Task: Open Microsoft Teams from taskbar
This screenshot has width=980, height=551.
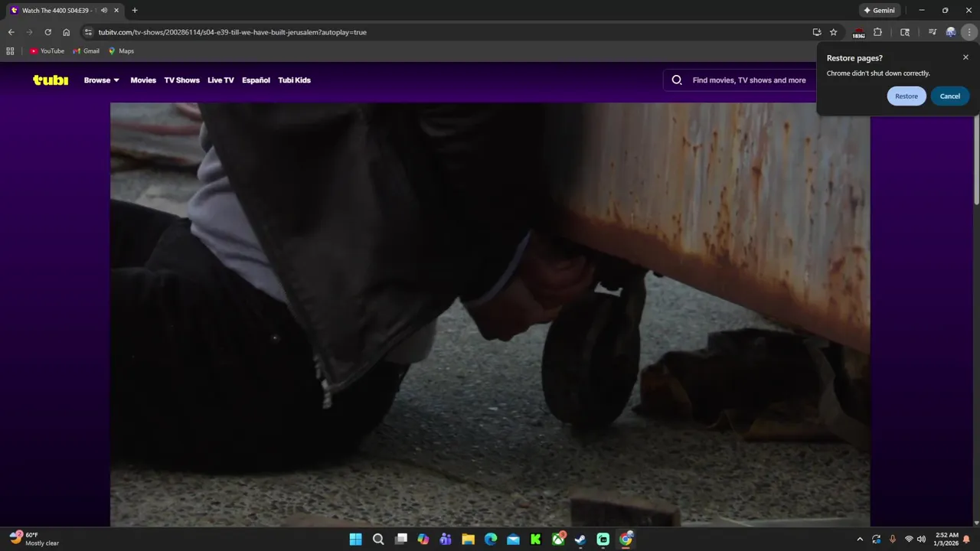Action: (446, 540)
